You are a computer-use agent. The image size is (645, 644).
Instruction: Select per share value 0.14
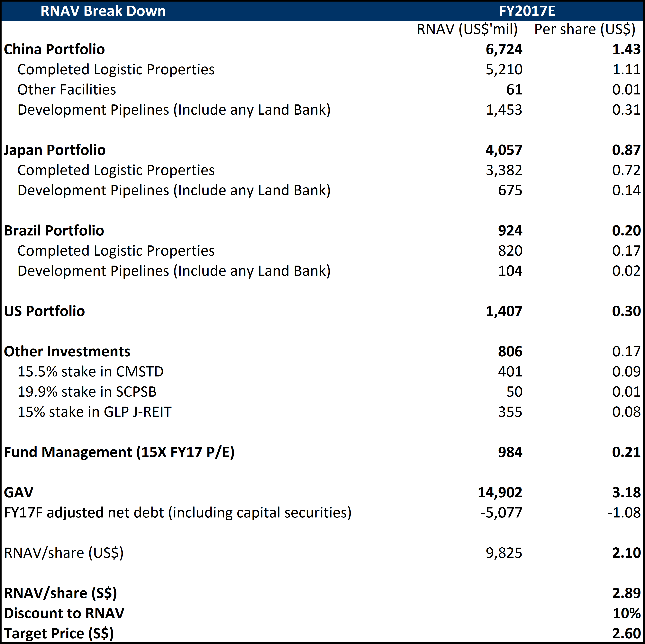tap(626, 190)
